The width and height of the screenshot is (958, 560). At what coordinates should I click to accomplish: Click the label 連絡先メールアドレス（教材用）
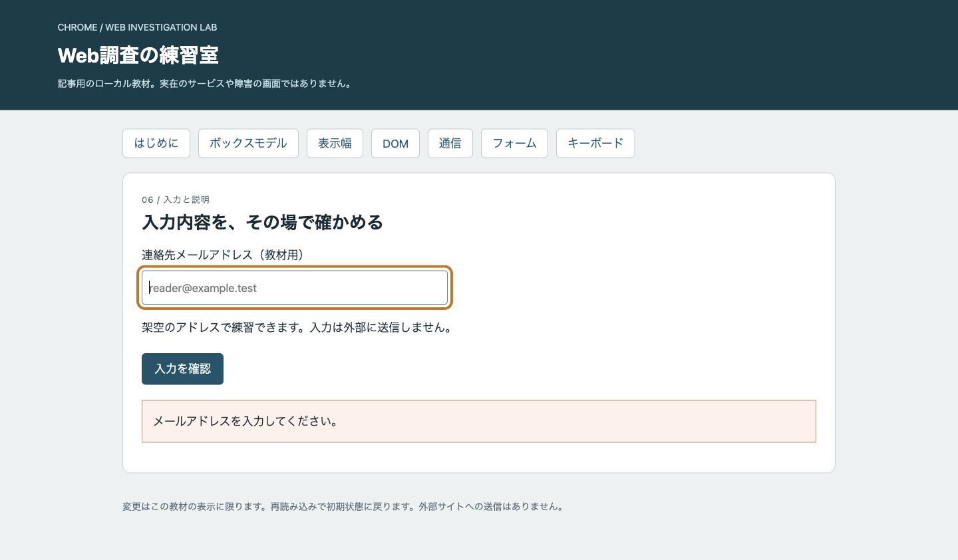(225, 255)
